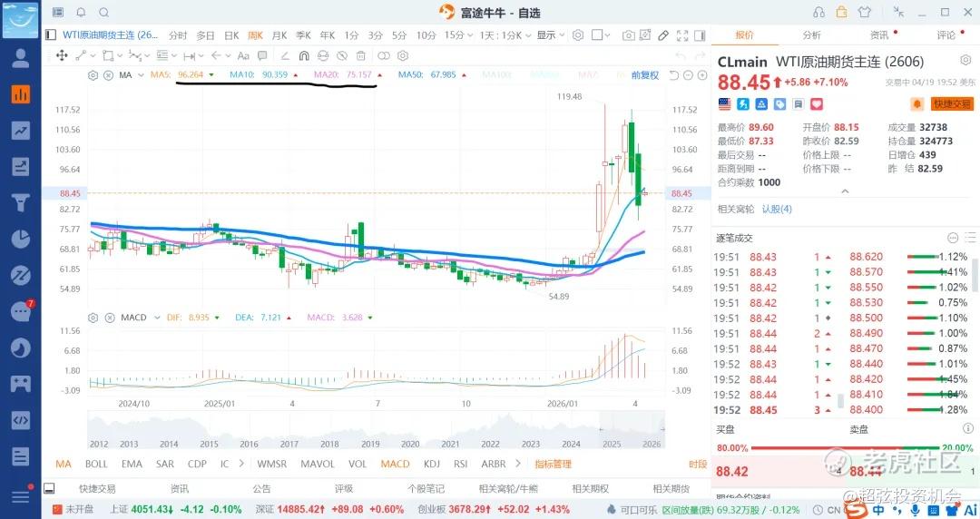Toggle the magnet snap tool

(x=304, y=55)
